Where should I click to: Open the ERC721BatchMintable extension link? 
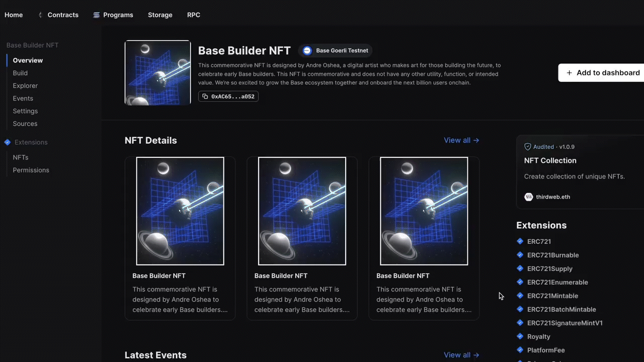[561, 309]
